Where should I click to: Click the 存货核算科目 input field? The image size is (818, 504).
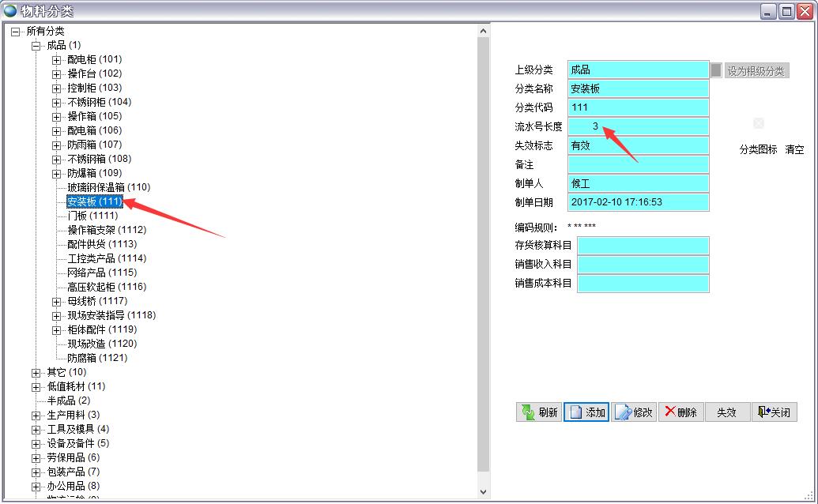(x=643, y=246)
